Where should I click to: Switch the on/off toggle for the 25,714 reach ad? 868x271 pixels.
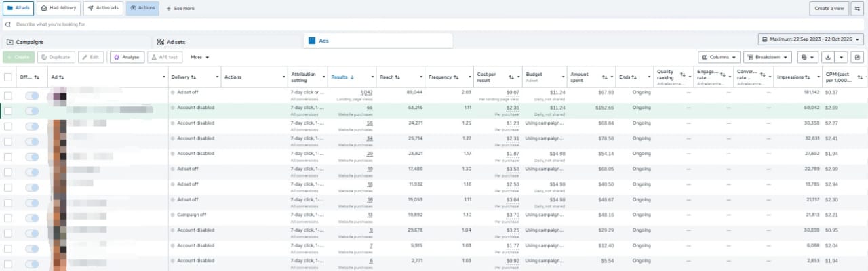click(32, 142)
